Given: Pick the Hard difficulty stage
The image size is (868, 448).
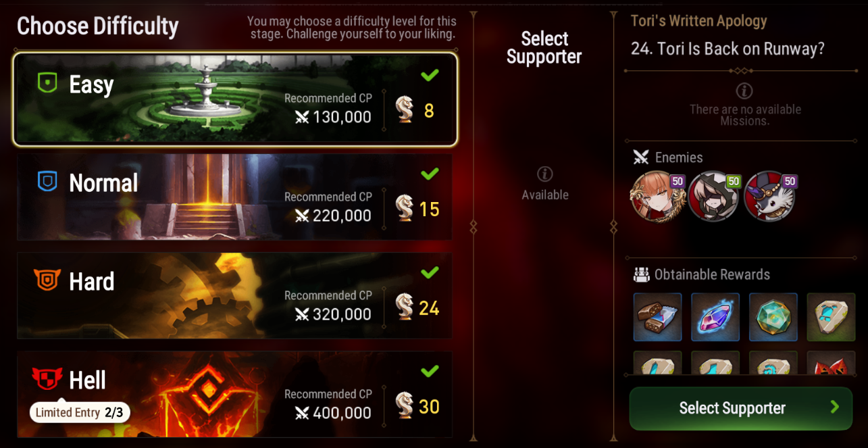Looking at the screenshot, I should pyautogui.click(x=234, y=295).
